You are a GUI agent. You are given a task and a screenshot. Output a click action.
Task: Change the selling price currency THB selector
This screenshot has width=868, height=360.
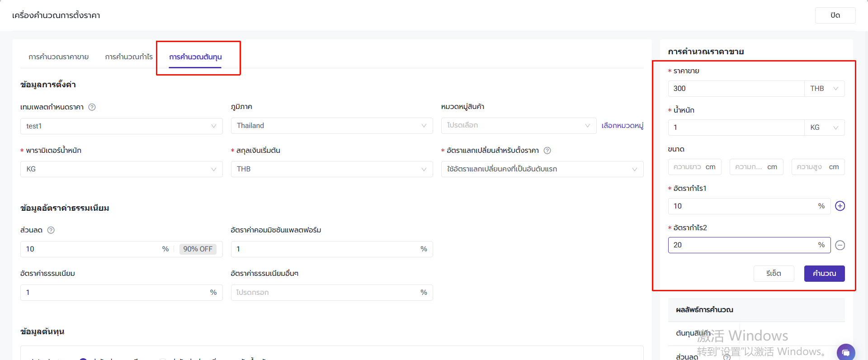pos(824,89)
